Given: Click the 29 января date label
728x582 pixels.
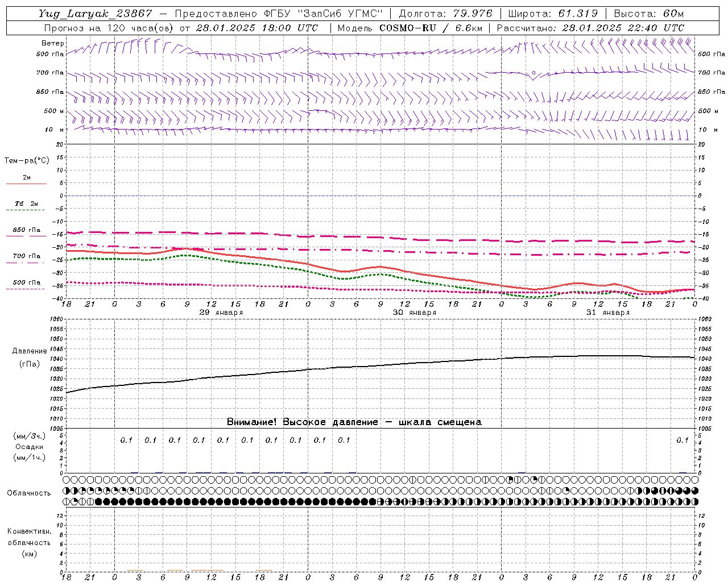Looking at the screenshot, I should pyautogui.click(x=221, y=313).
